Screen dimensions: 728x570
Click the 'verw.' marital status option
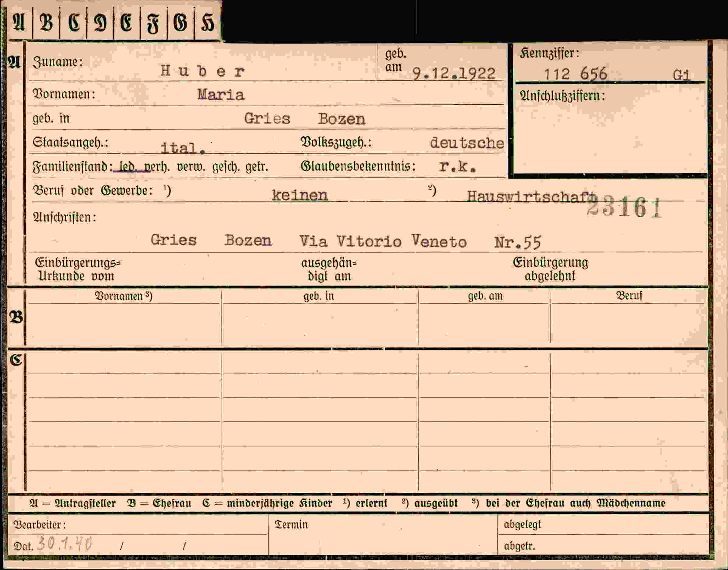click(x=191, y=166)
